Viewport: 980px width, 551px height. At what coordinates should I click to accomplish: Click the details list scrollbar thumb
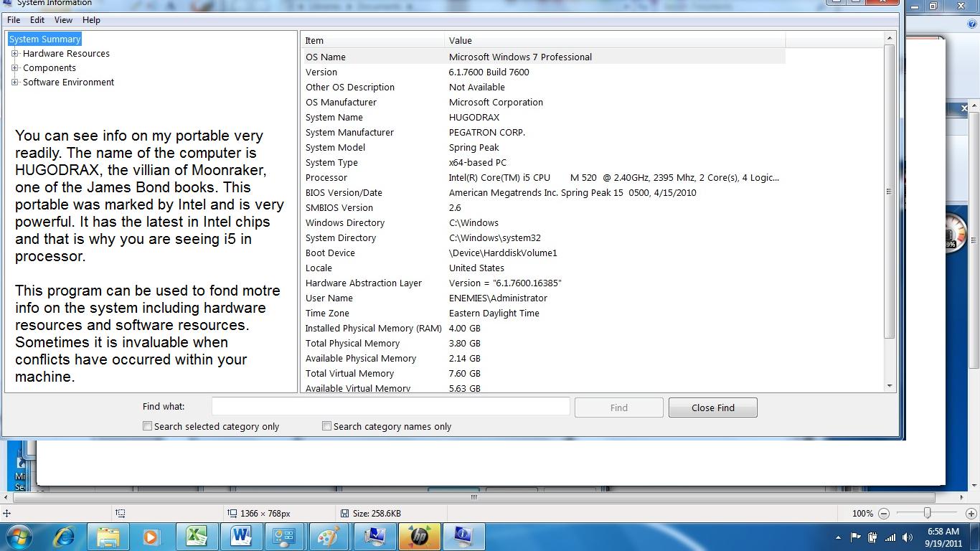890,192
